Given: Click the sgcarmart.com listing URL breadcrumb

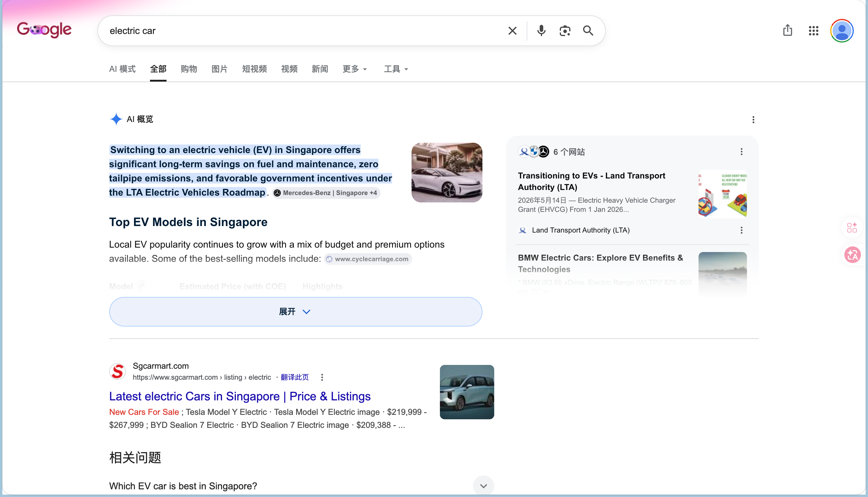Looking at the screenshot, I should 202,377.
